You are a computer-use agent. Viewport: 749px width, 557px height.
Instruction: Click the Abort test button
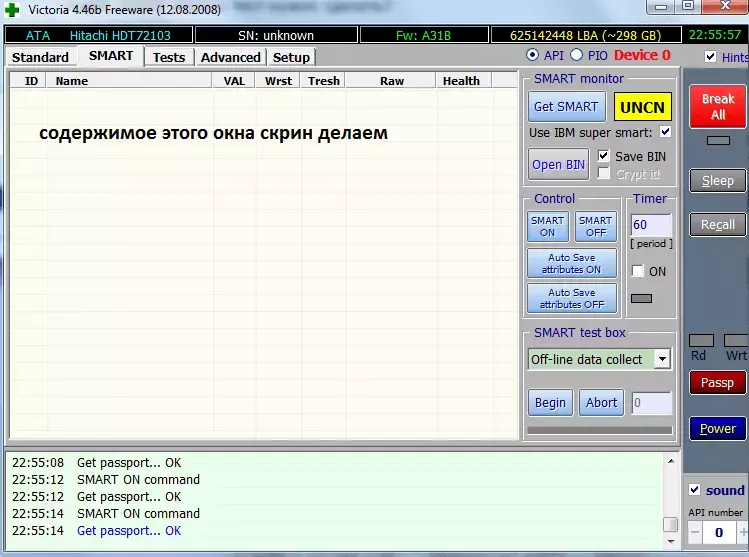click(601, 403)
